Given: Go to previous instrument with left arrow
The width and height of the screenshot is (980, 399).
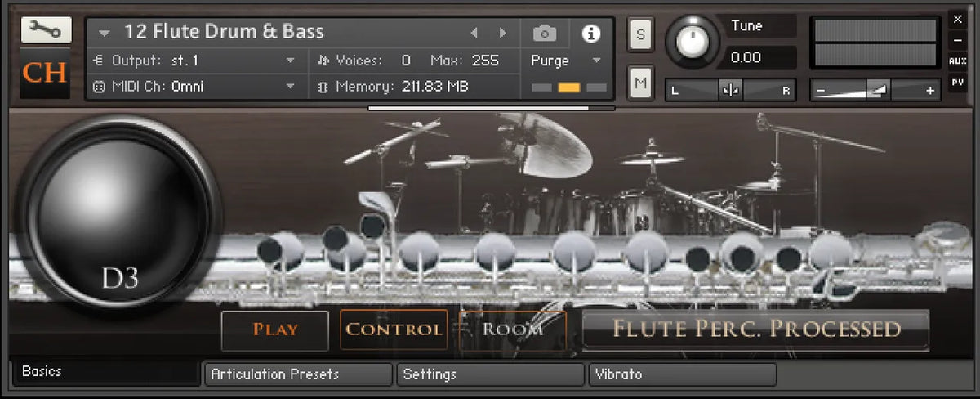Looking at the screenshot, I should [474, 34].
